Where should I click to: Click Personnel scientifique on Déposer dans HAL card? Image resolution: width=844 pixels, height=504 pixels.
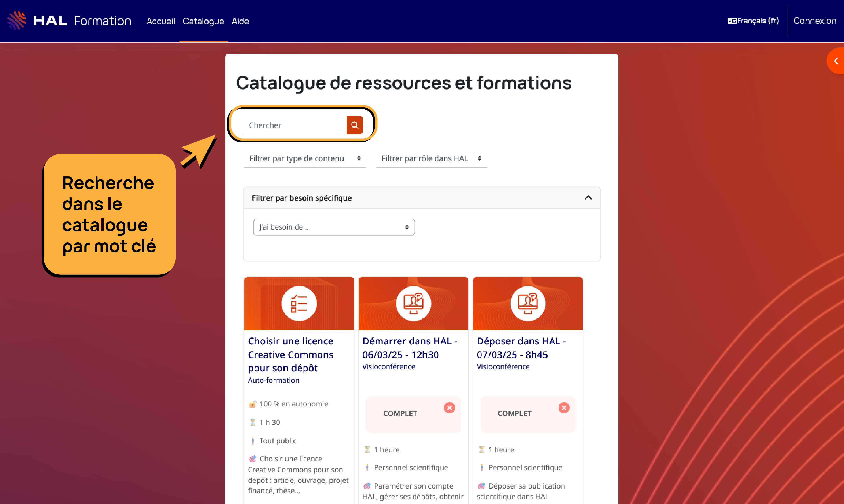(525, 468)
